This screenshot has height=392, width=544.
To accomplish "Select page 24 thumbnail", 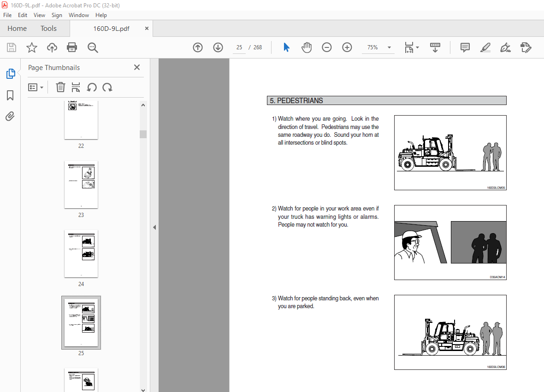I will click(81, 253).
